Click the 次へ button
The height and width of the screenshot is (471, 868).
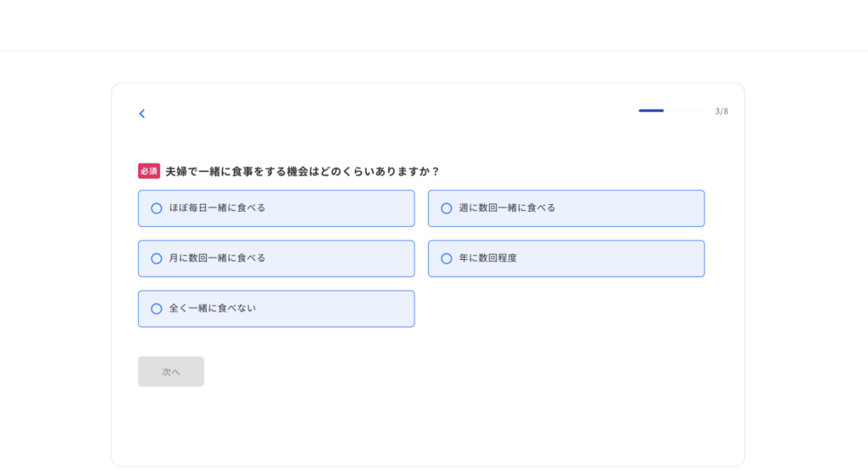pyautogui.click(x=171, y=371)
